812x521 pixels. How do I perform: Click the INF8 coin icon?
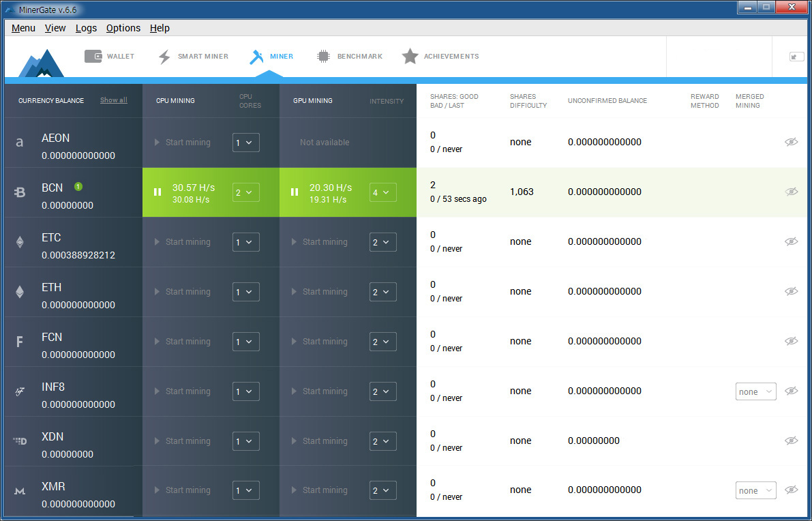pos(20,391)
